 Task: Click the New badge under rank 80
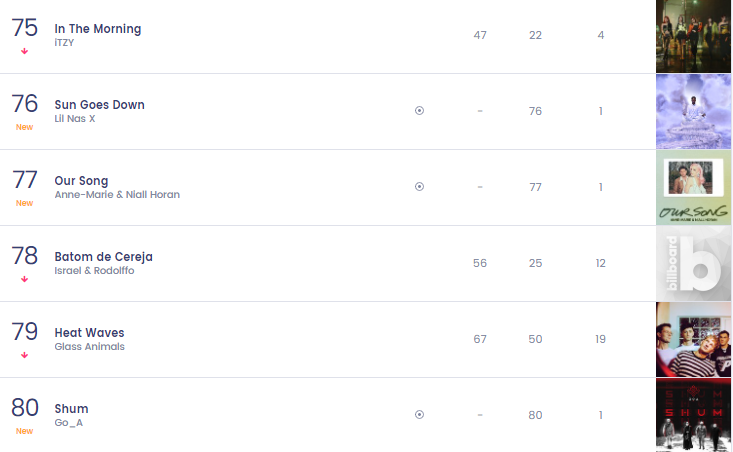click(25, 431)
